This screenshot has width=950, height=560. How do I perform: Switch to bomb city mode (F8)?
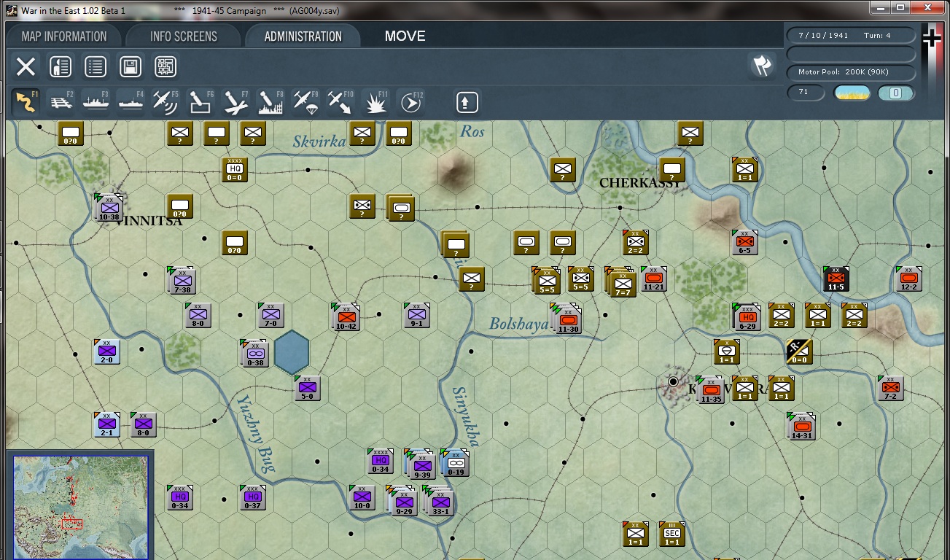(x=270, y=102)
